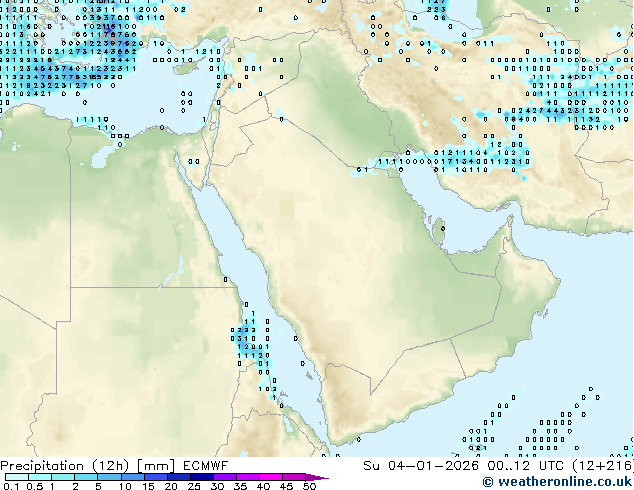This screenshot has width=634, height=490.
Task: Click the '50' legend scale label
Action: point(309,486)
